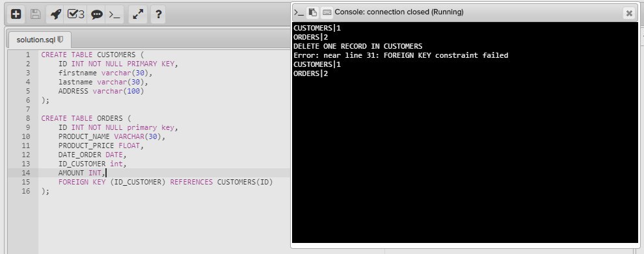Click line number 1 in the gutter
Viewport: 644px width, 254px height.
pos(28,55)
